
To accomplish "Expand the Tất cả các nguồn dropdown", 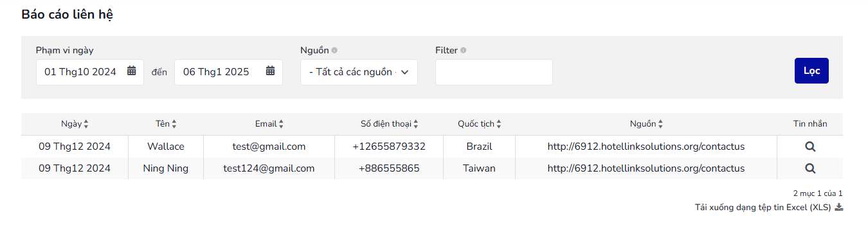I will 359,72.
